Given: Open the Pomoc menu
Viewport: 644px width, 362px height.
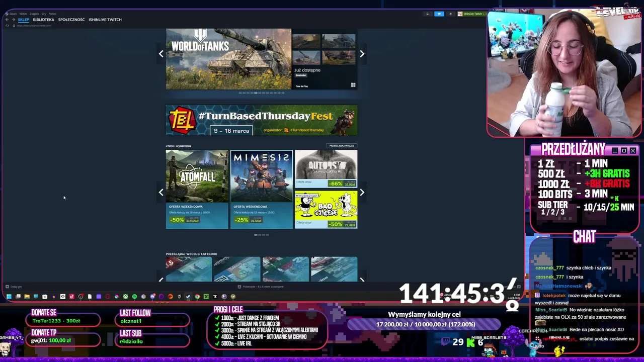Looking at the screenshot, I should pos(52,14).
